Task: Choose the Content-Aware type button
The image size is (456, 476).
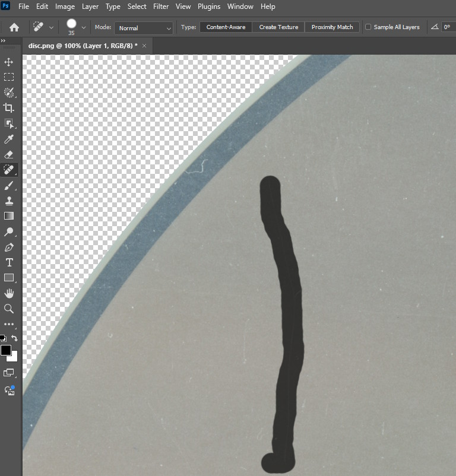Action: tap(226, 27)
